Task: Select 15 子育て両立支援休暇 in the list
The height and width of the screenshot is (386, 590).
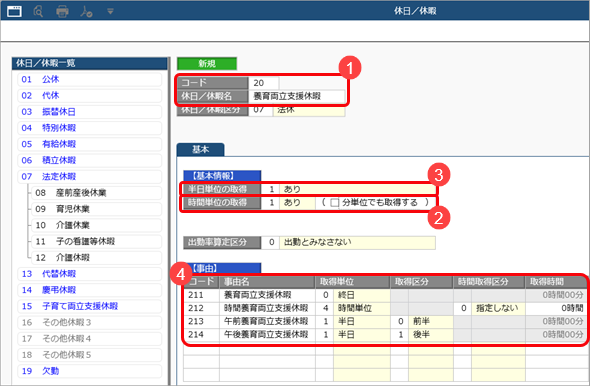Action: (x=90, y=306)
